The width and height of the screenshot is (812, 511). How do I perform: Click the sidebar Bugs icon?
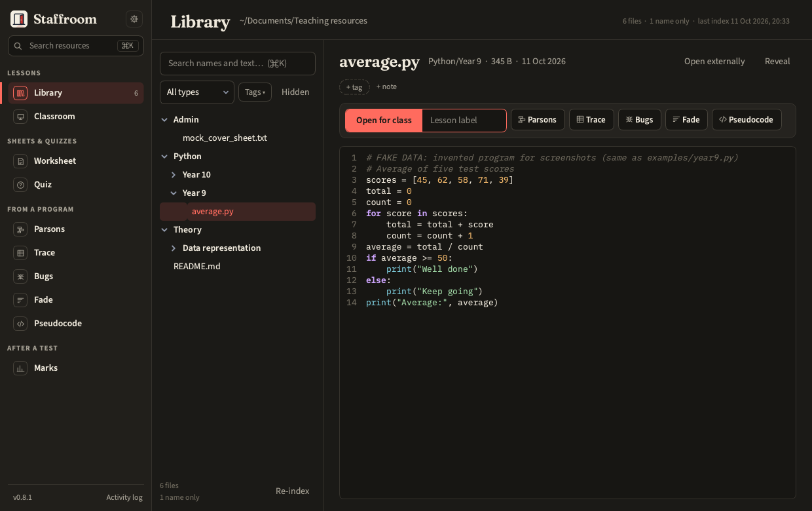pyautogui.click(x=20, y=276)
